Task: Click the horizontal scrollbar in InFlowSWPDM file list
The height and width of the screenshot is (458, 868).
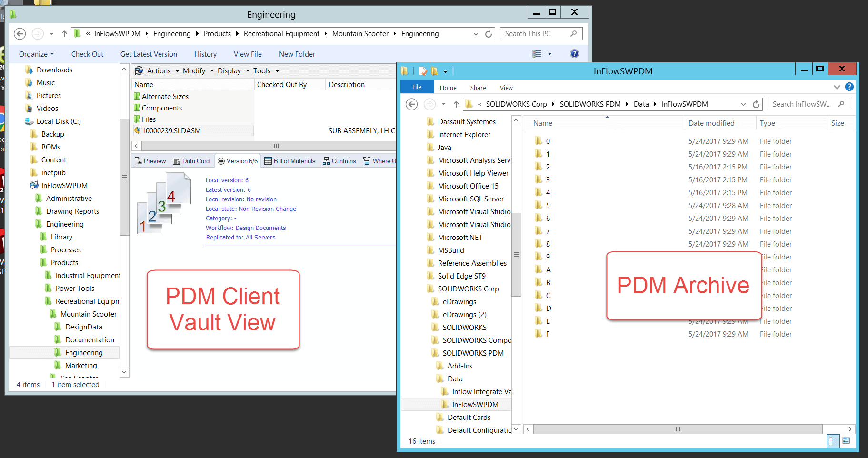Action: click(677, 429)
